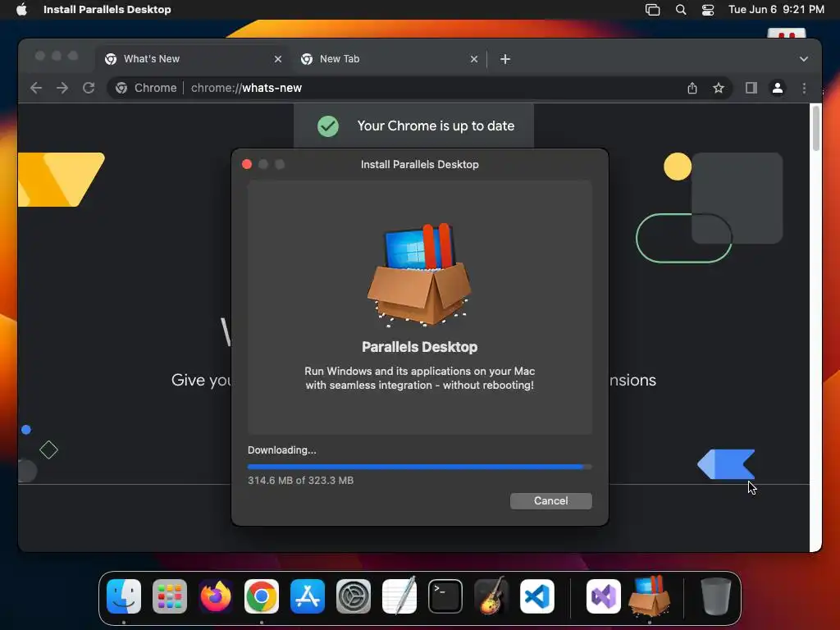Close the Install Parallels Desktop window
This screenshot has height=630, width=840.
[247, 164]
